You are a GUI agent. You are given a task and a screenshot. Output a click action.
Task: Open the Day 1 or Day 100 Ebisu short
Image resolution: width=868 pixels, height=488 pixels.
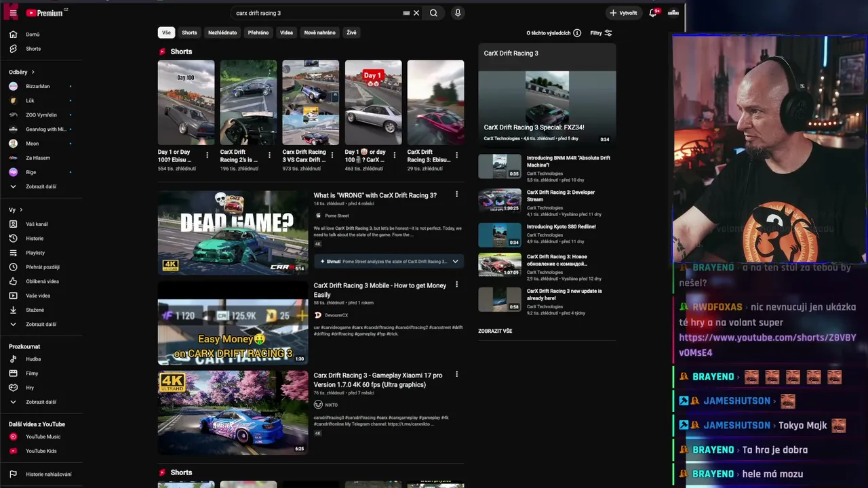coord(186,102)
